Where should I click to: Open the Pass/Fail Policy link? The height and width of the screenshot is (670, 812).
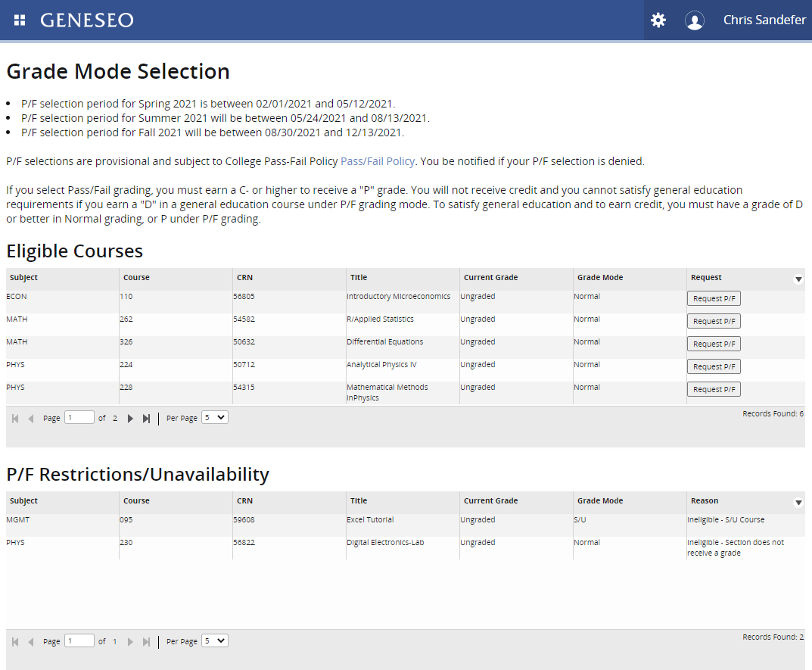tap(378, 161)
